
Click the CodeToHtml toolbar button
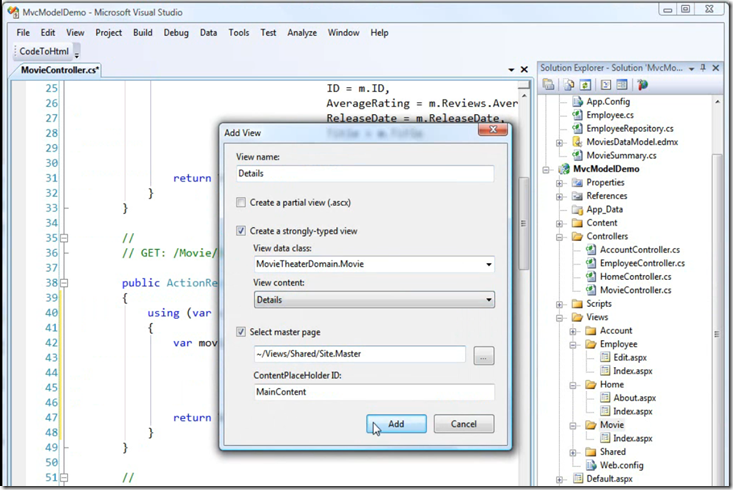pos(44,51)
